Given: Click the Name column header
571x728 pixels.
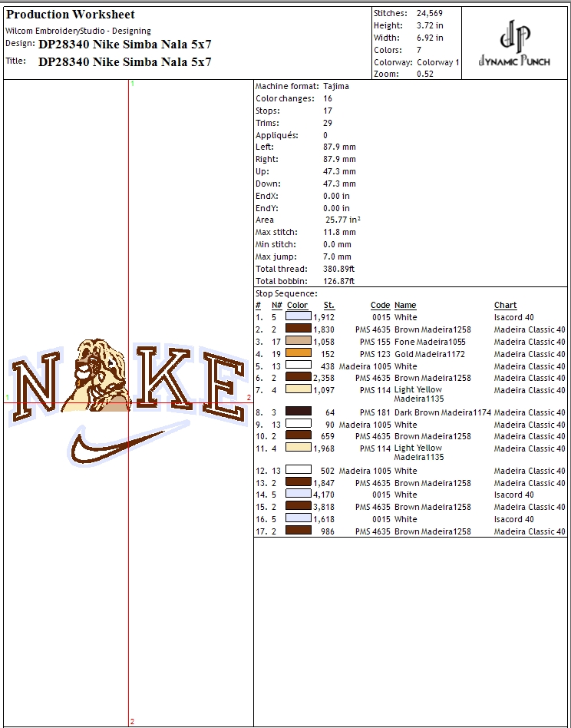Looking at the screenshot, I should [x=405, y=306].
